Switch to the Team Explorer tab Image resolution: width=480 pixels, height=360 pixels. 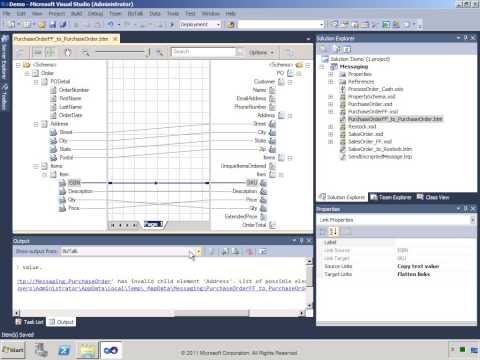[391, 197]
